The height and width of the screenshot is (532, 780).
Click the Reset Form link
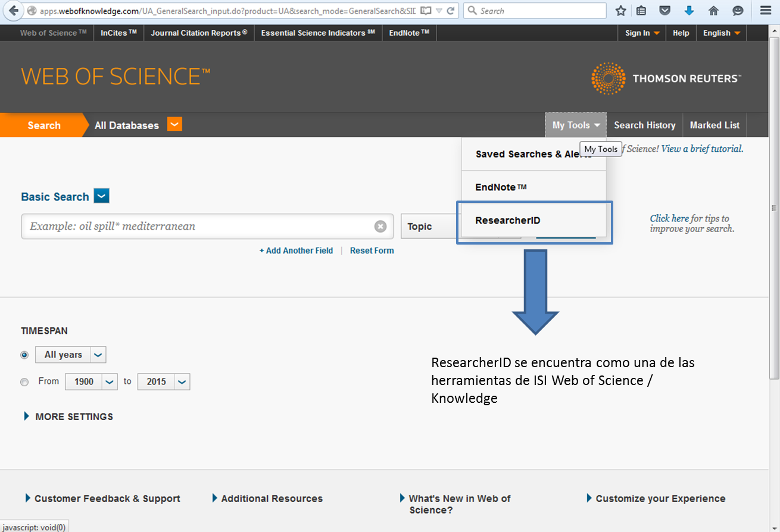372,251
